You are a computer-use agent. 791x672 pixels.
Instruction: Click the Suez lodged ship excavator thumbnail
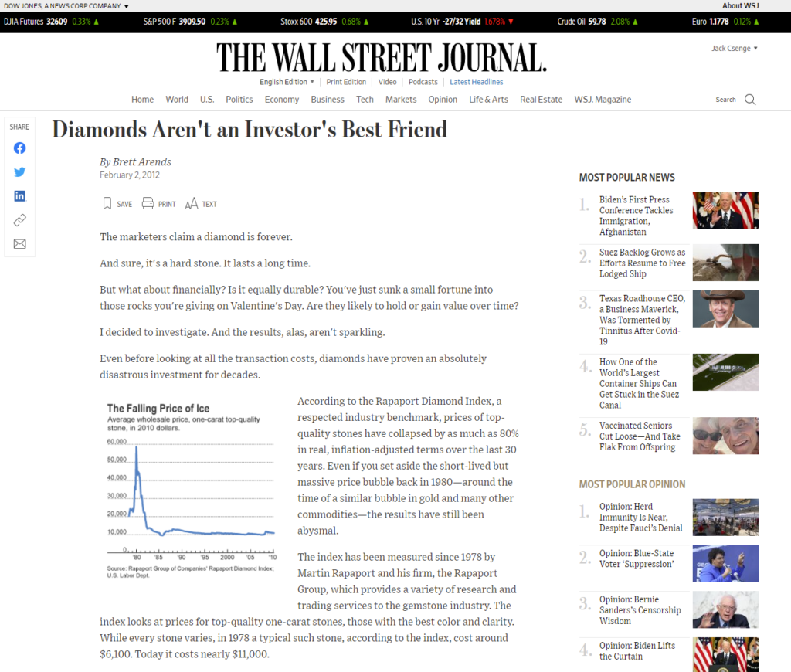pyautogui.click(x=725, y=263)
